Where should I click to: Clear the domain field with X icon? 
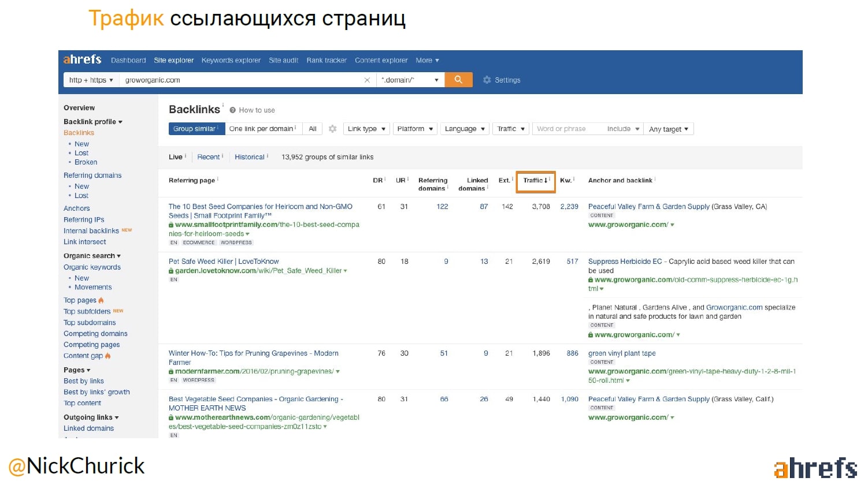(x=367, y=80)
